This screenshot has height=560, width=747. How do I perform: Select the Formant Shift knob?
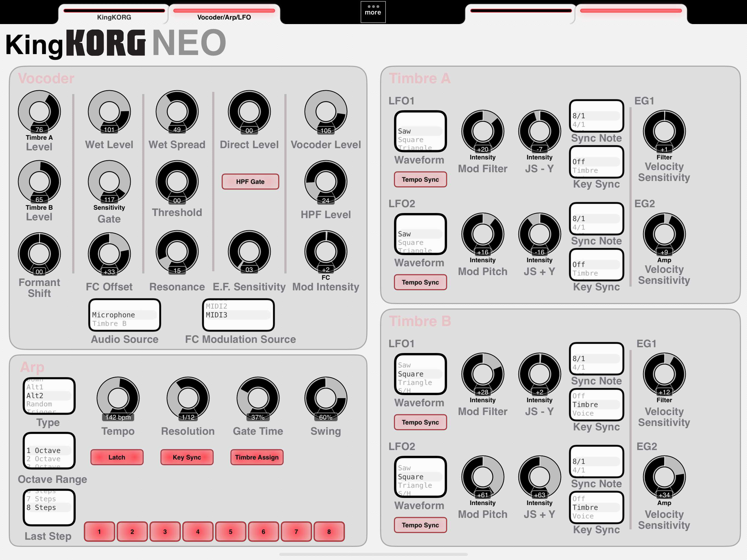[x=39, y=254]
